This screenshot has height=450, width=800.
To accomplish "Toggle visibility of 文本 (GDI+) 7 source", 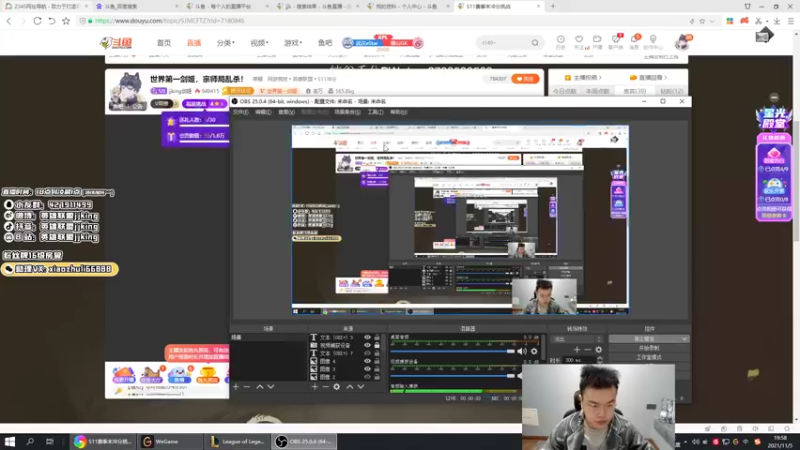I will pyautogui.click(x=367, y=353).
